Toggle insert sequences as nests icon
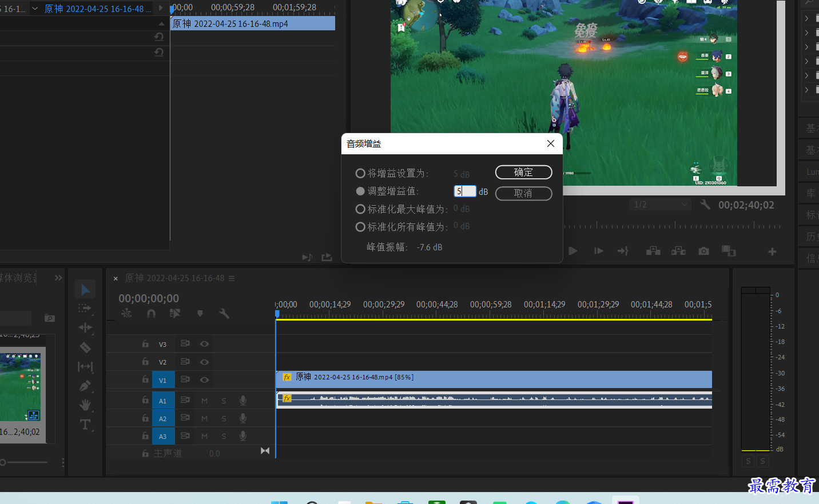This screenshot has width=819, height=504. pyautogui.click(x=126, y=313)
